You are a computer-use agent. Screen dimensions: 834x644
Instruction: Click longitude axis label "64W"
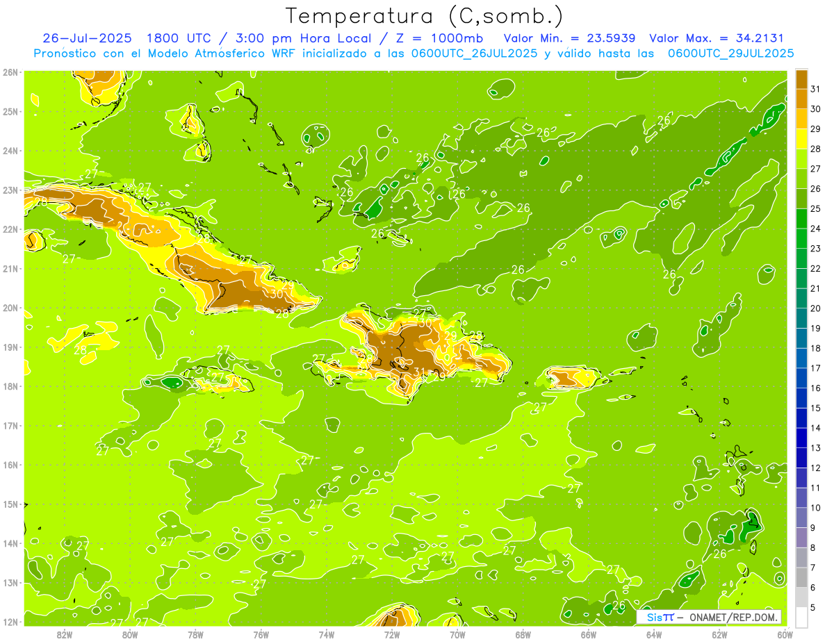[653, 634]
